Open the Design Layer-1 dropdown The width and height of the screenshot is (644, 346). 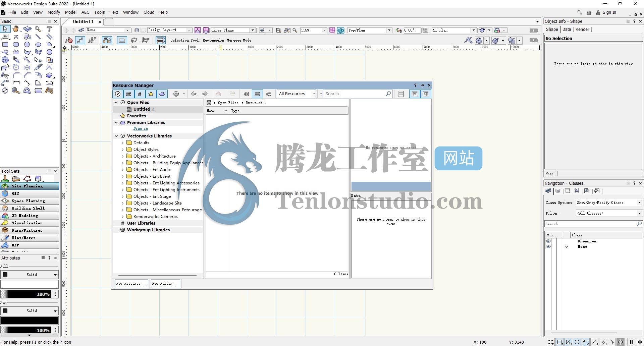pos(169,30)
